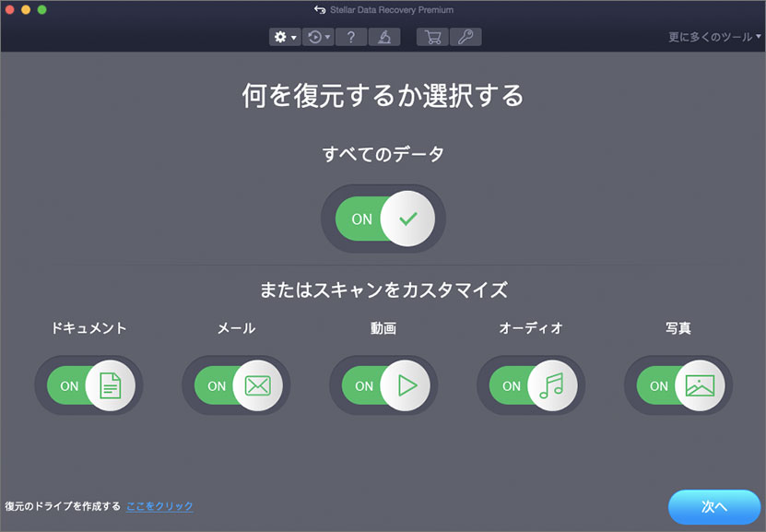The width and height of the screenshot is (766, 532).
Task: Turn off the 動画 toggle
Action: coord(383,385)
